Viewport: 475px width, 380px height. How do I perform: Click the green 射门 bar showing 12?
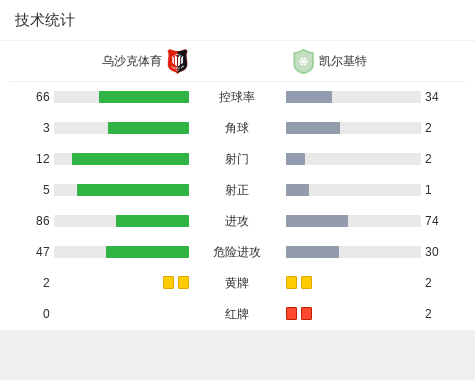point(130,159)
